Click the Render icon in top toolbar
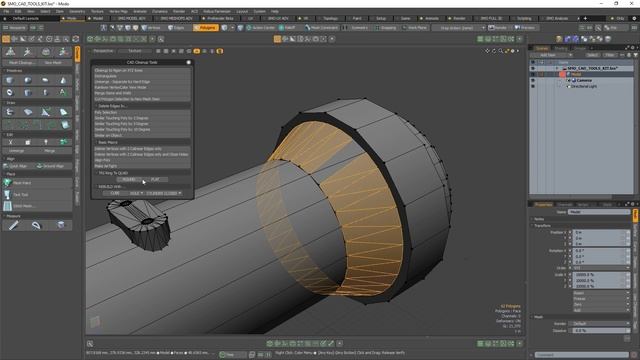This screenshot has width=640, height=360. 491,28
